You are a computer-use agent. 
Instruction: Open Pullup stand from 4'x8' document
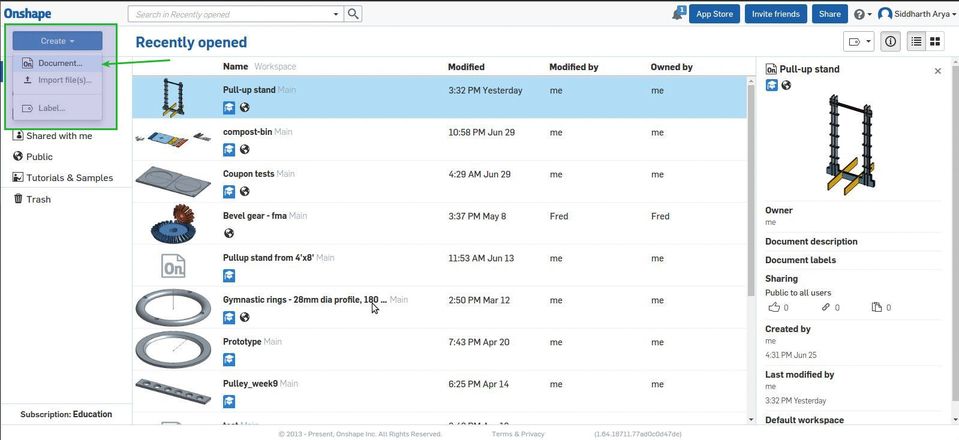268,258
